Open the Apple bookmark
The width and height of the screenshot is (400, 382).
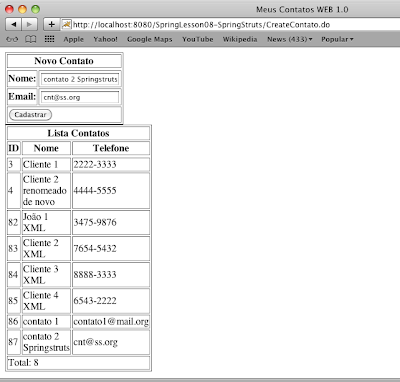pos(73,39)
